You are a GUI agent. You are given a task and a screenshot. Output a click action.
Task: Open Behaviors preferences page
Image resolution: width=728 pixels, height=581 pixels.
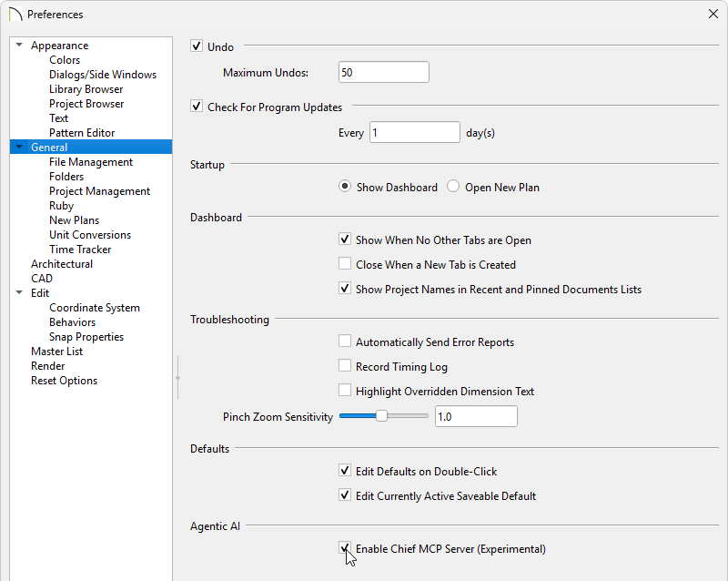72,322
